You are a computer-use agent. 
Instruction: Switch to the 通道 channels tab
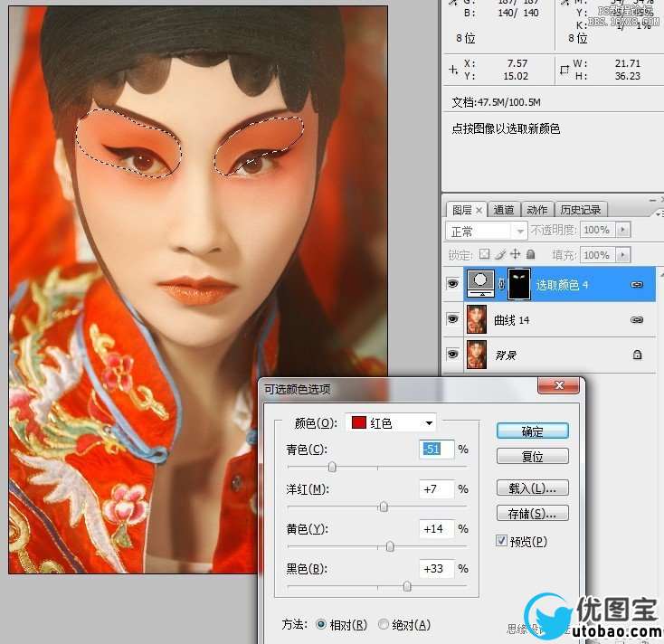point(504,210)
